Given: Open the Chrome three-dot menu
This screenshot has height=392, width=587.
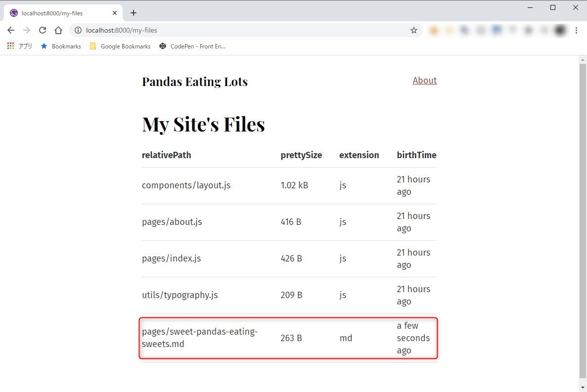Looking at the screenshot, I should coord(576,30).
